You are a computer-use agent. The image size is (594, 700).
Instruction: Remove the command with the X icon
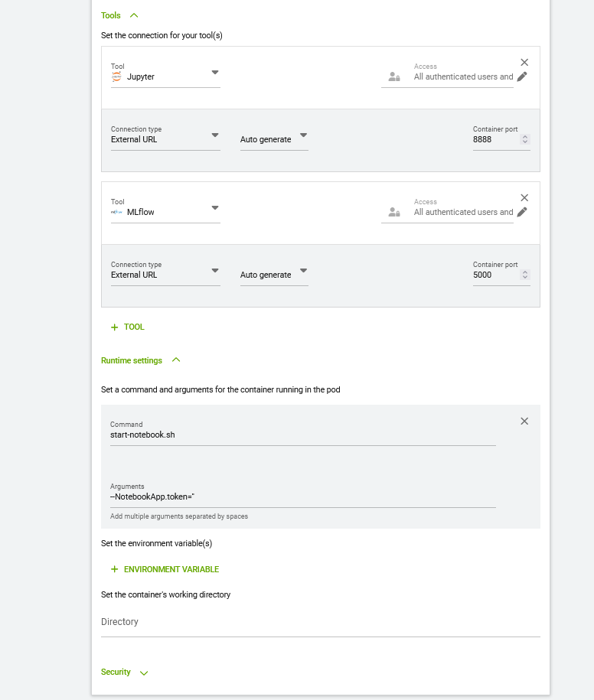coord(524,421)
